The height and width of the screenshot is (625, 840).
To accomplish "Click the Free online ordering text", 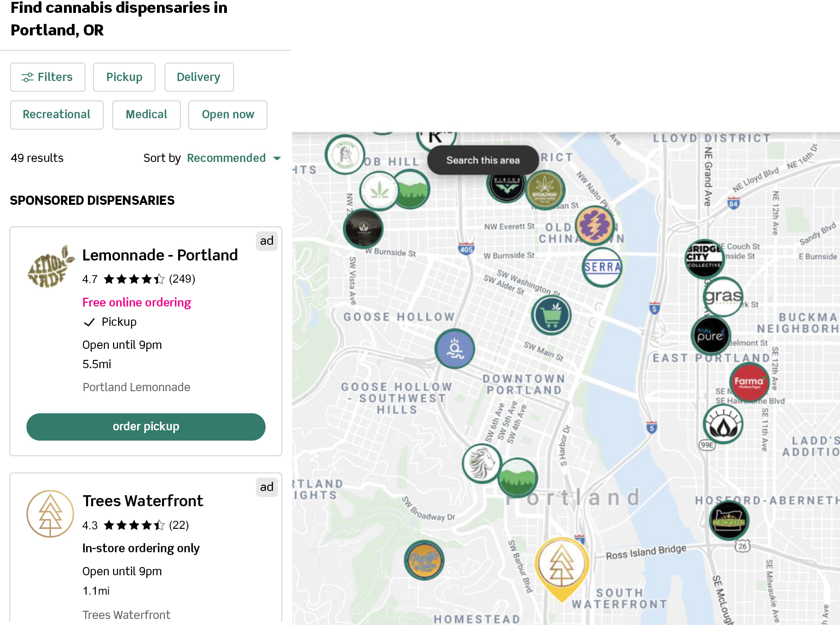I will click(137, 302).
